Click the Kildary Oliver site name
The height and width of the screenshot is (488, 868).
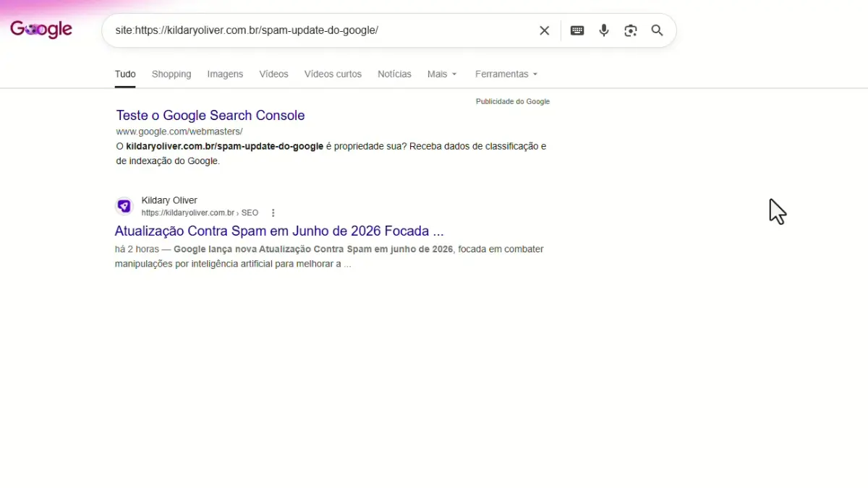[x=169, y=200]
